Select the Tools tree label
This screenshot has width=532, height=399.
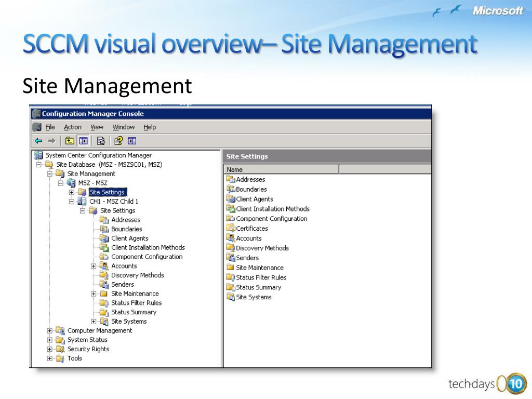click(75, 358)
